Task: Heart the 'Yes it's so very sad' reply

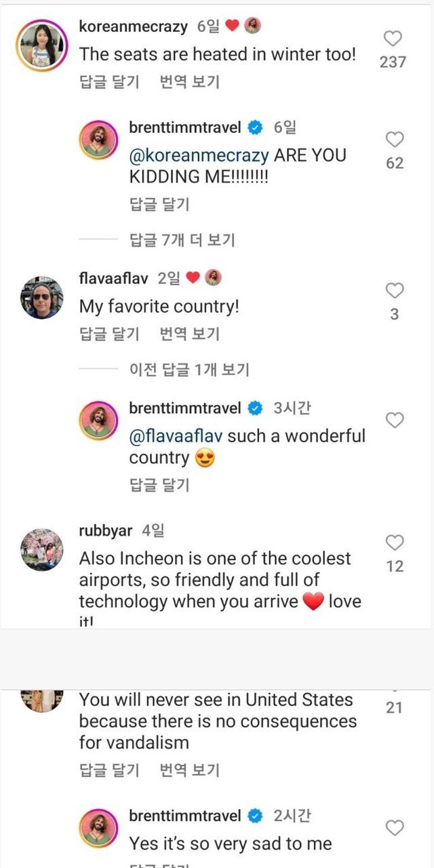Action: (395, 828)
